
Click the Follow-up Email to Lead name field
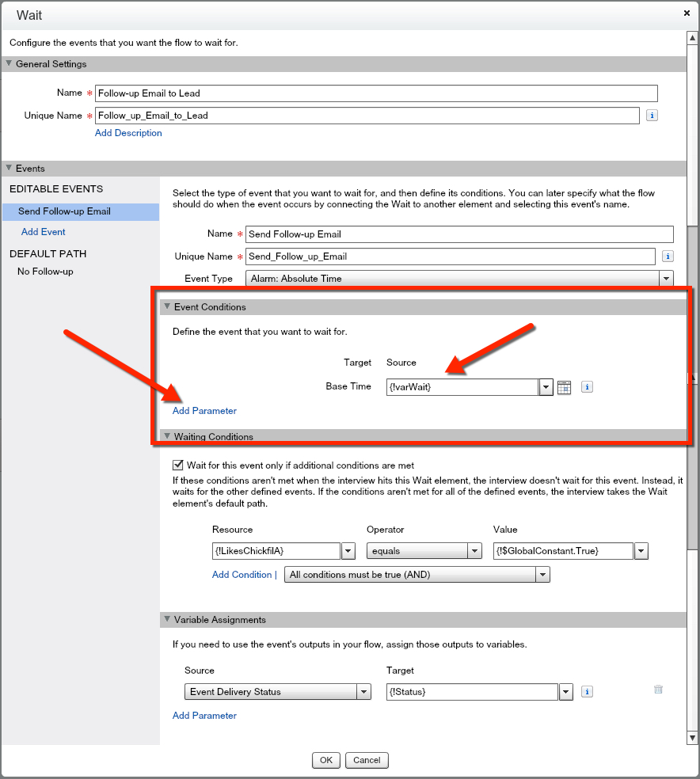click(375, 93)
